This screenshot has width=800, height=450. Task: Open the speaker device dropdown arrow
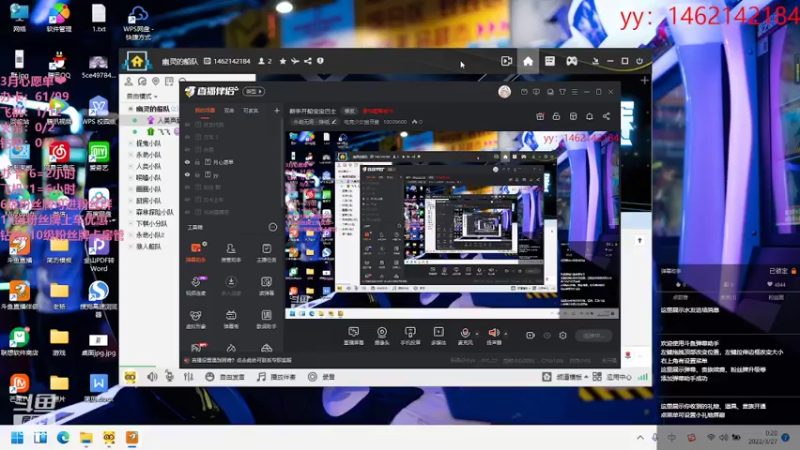pyautogui.click(x=506, y=334)
